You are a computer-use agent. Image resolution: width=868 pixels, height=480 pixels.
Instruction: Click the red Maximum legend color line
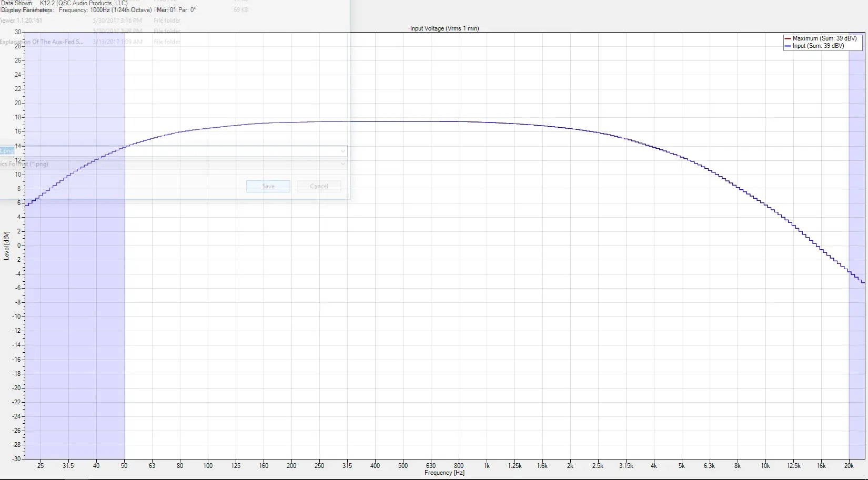click(x=788, y=38)
